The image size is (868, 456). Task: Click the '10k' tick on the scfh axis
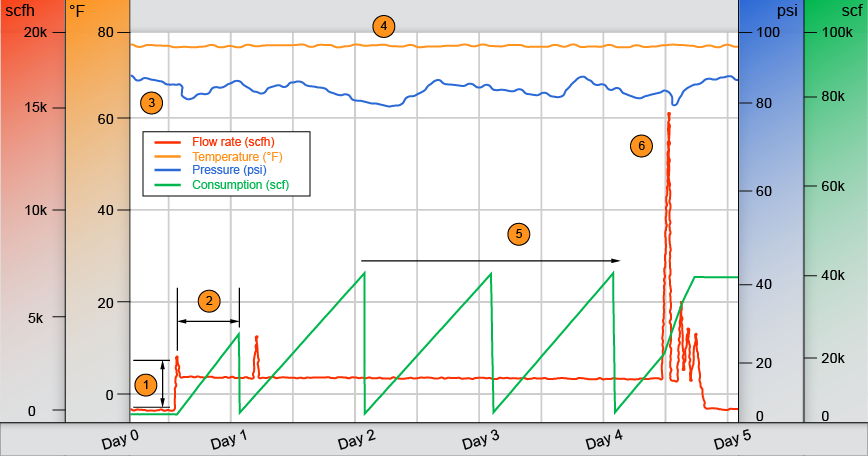pos(35,210)
